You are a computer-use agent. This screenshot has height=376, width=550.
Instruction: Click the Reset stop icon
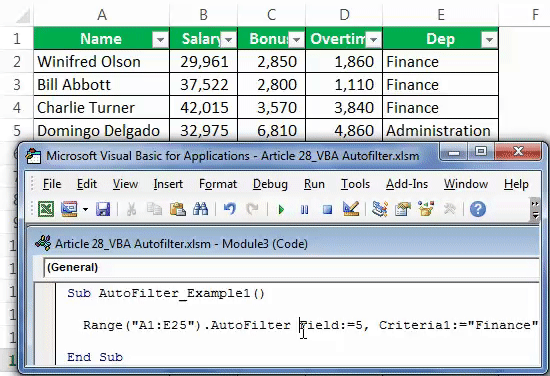tap(328, 210)
